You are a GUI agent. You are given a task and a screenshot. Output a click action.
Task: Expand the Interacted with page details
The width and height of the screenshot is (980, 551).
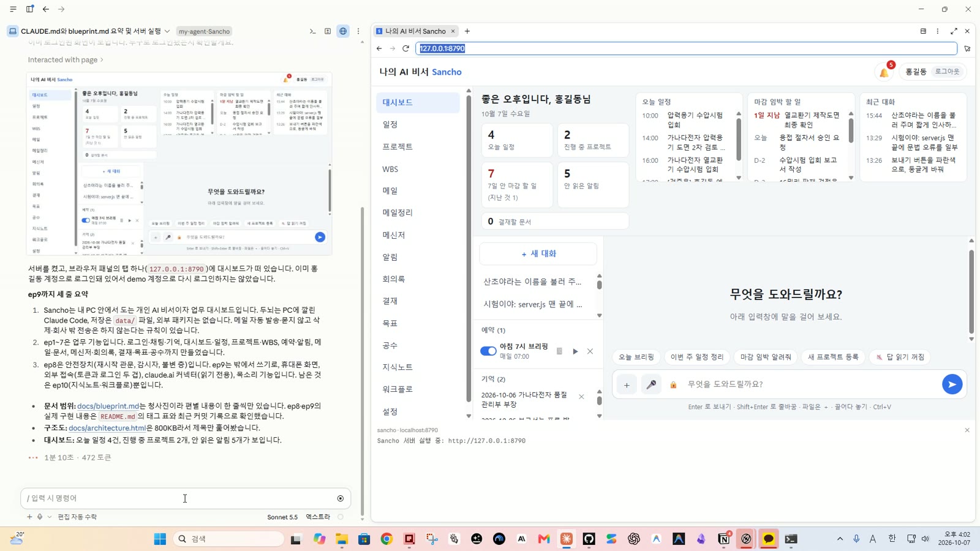[66, 60]
